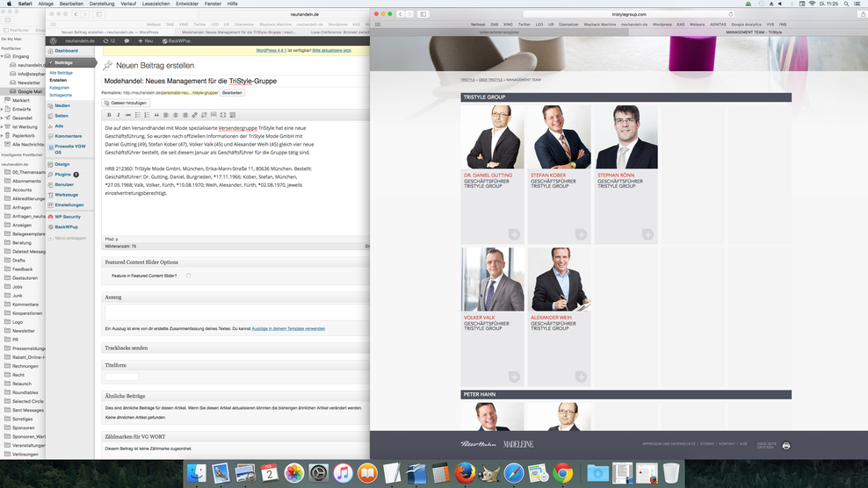868x488 pixels.
Task: Remove link using unlink icon
Action: tap(204, 115)
